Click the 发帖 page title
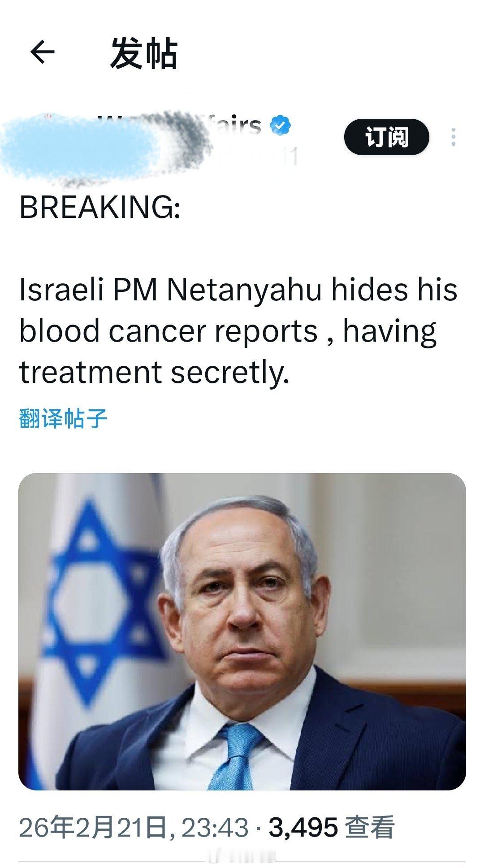This screenshot has width=484, height=868. click(143, 53)
